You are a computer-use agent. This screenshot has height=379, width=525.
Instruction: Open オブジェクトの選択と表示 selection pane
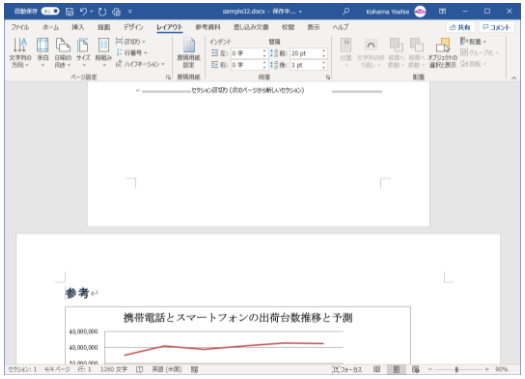tap(442, 53)
